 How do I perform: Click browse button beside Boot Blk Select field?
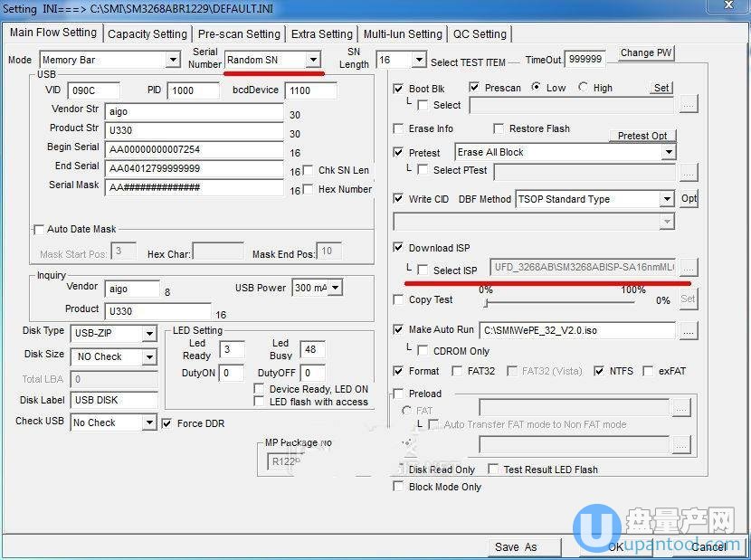689,106
